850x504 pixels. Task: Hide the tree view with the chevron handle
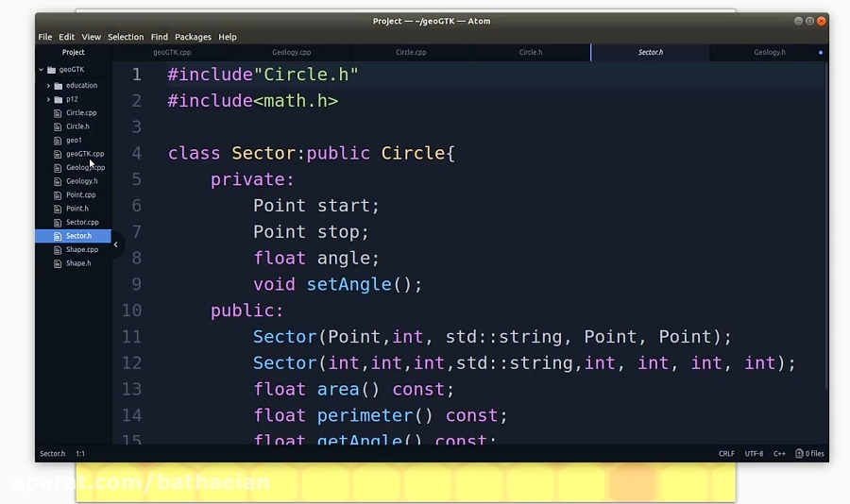[x=115, y=244]
